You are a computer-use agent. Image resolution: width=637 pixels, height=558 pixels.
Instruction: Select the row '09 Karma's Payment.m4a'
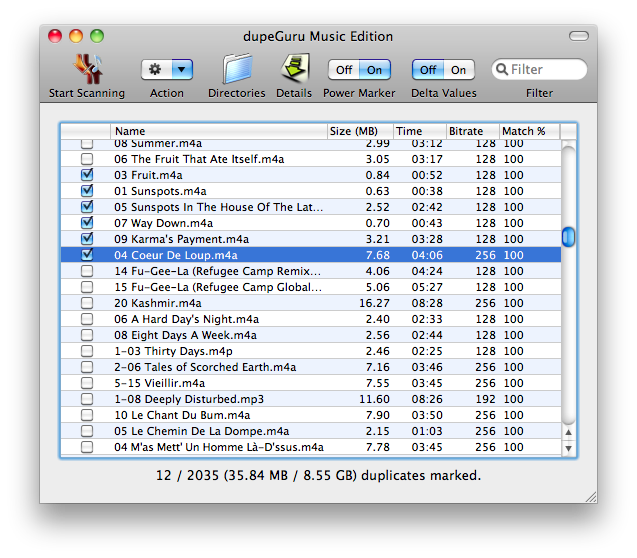point(311,239)
